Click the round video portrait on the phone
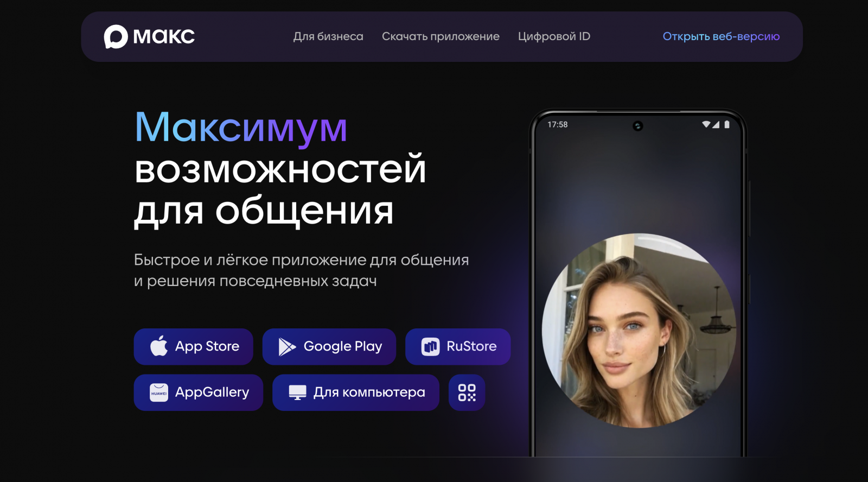 click(x=639, y=331)
